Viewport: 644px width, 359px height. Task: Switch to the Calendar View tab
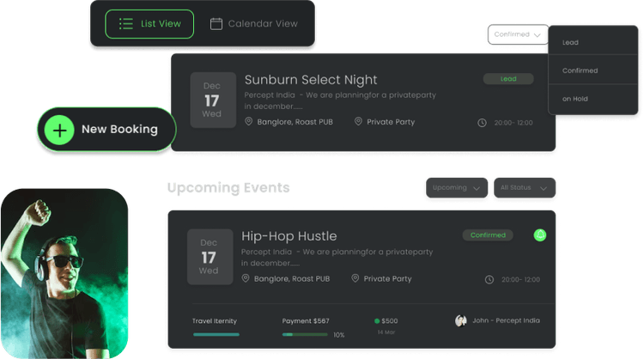(x=253, y=24)
